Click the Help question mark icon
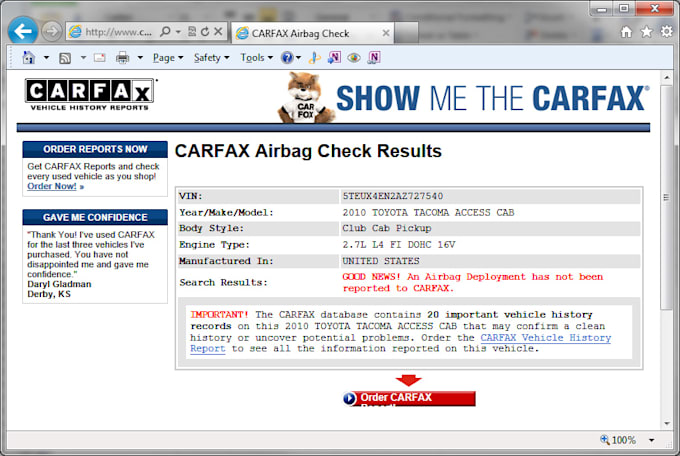The image size is (680, 456). pos(287,57)
